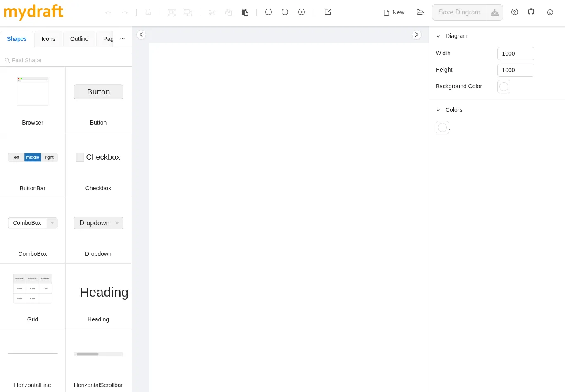Open the GitHub repository icon

coord(531,12)
